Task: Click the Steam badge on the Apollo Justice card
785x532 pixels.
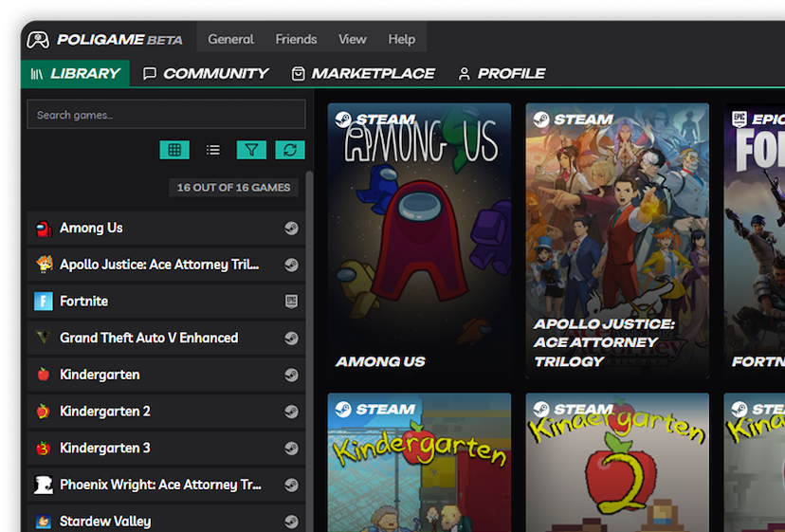Action: click(x=574, y=119)
